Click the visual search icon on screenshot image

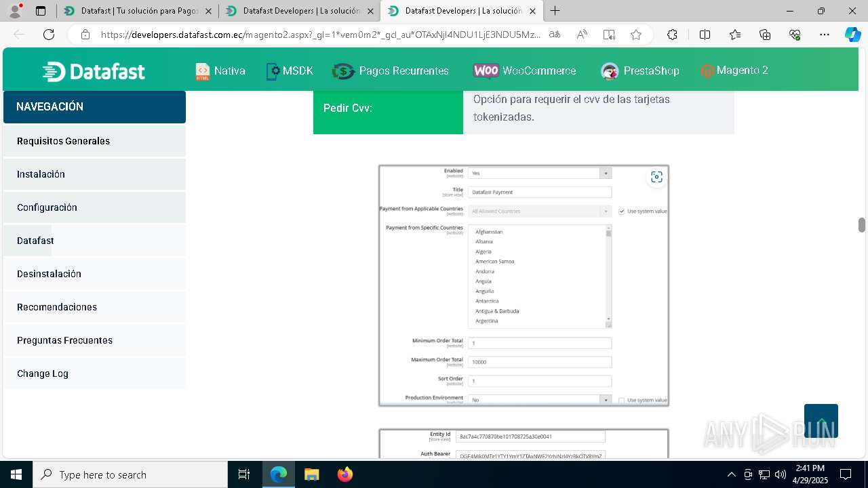(x=656, y=177)
